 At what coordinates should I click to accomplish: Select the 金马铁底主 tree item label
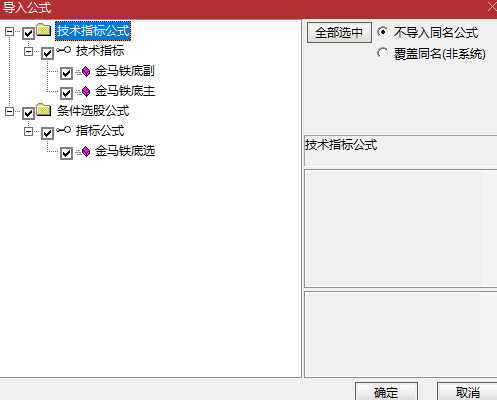pos(125,91)
